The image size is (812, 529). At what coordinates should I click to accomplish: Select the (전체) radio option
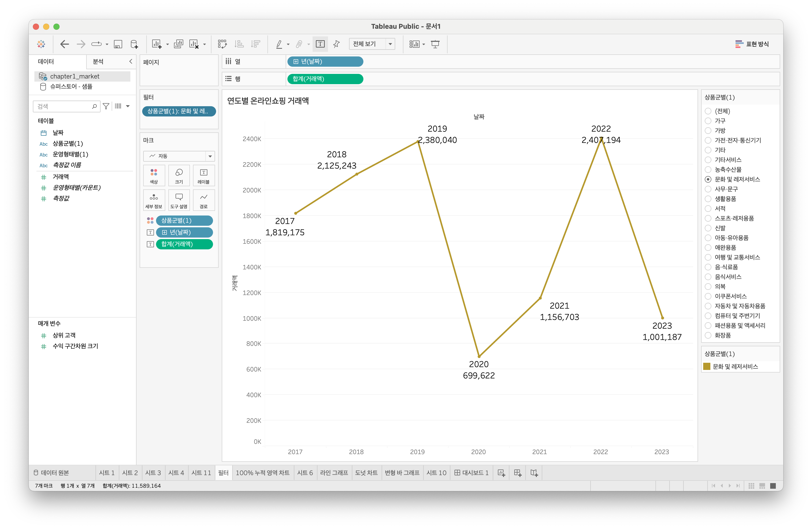coord(708,111)
